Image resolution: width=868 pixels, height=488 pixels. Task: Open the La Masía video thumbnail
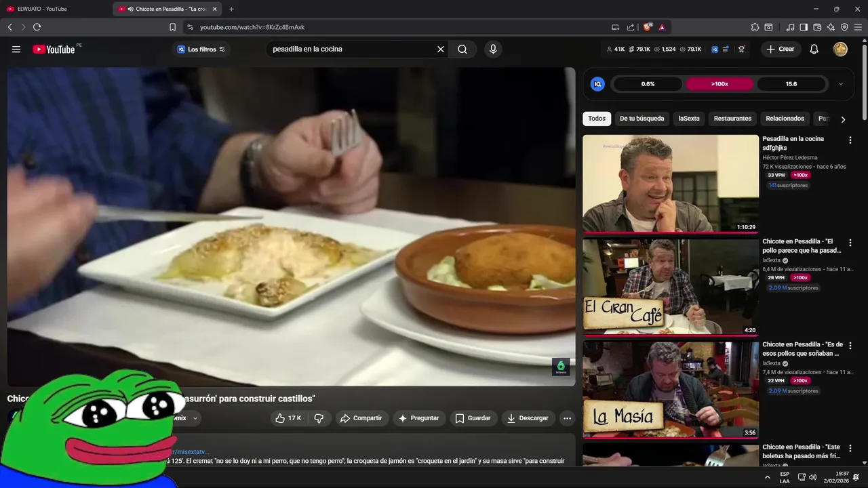tap(671, 390)
